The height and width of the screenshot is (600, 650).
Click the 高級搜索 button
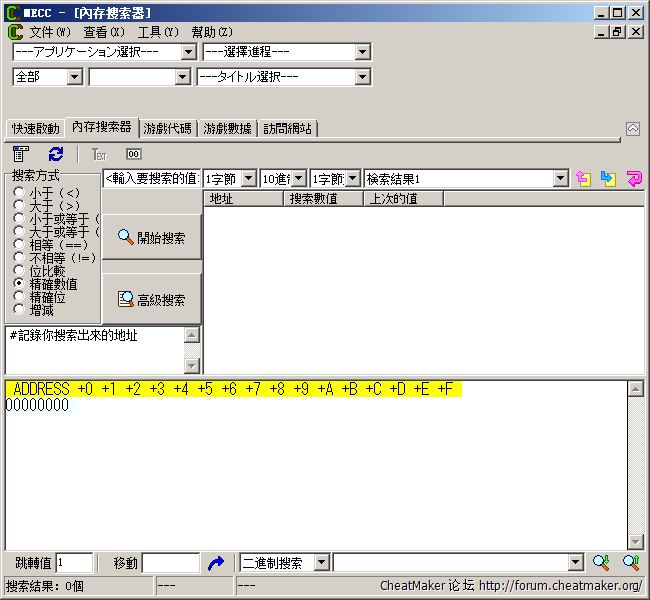point(151,299)
